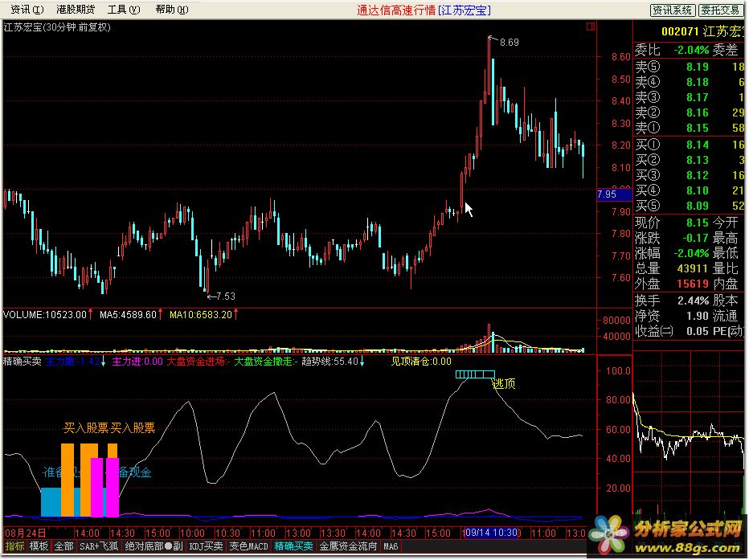Click the 涨幅 -2.04% value
Viewport: 749px width, 560px height.
pyautogui.click(x=690, y=253)
